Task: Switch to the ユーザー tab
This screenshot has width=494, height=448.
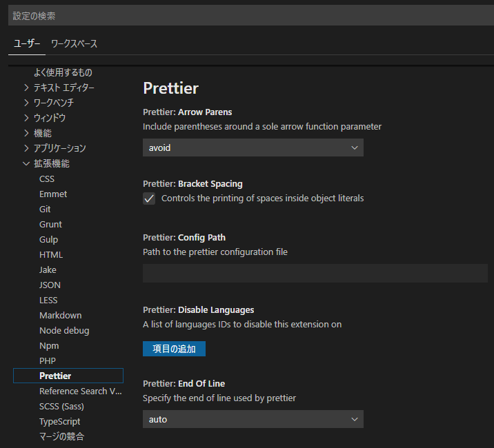Action: click(27, 43)
